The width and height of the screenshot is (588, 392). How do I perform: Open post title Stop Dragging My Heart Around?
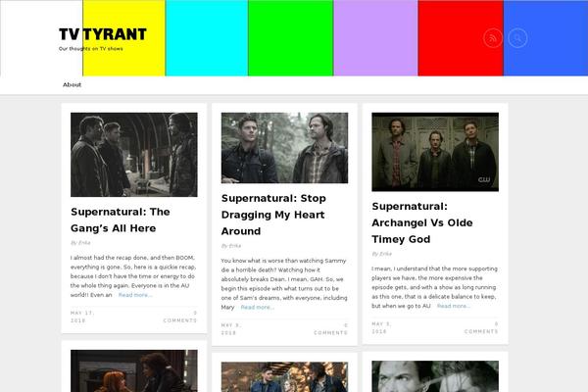[x=273, y=215]
